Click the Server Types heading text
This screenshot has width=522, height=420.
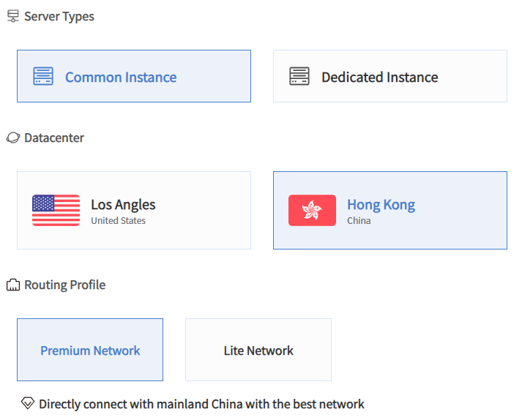tap(59, 16)
